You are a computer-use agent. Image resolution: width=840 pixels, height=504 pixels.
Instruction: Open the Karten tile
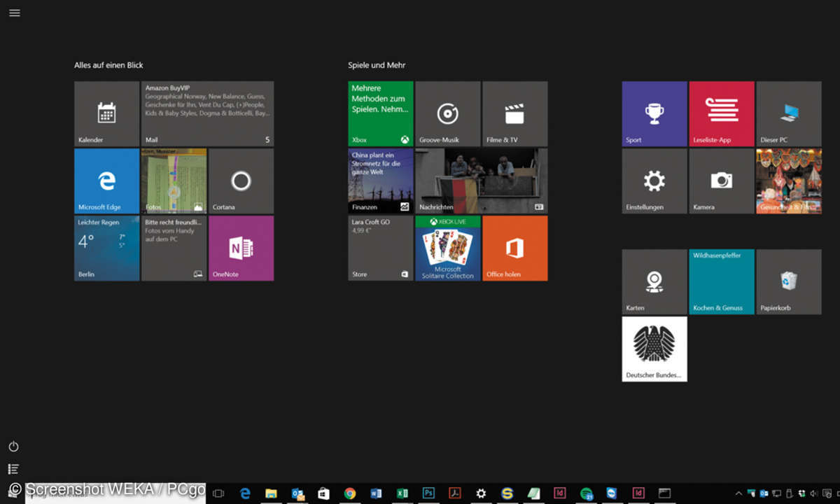pos(654,281)
